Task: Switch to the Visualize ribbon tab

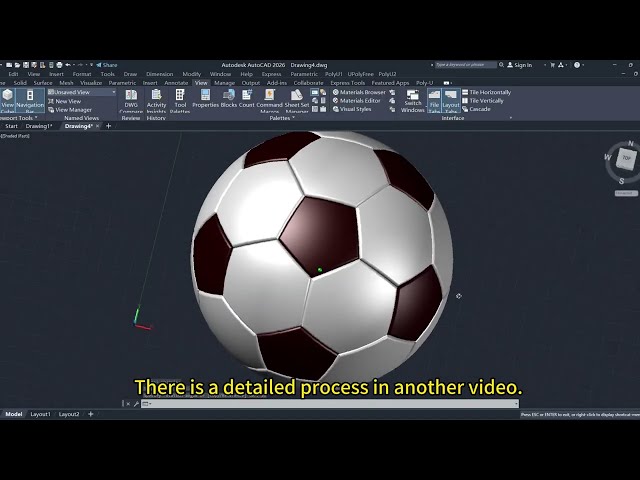Action: [91, 83]
